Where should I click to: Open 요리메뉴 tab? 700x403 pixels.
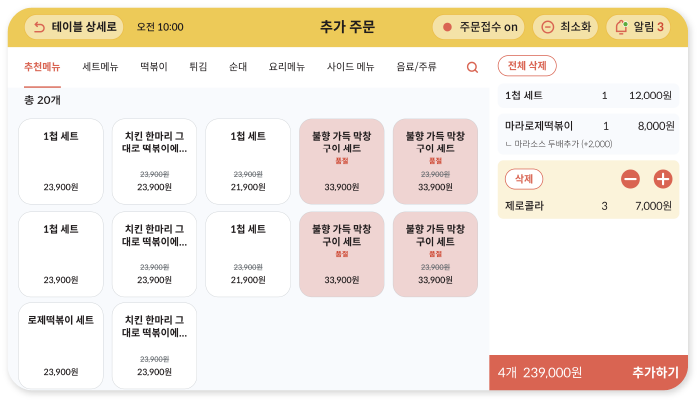coord(286,67)
